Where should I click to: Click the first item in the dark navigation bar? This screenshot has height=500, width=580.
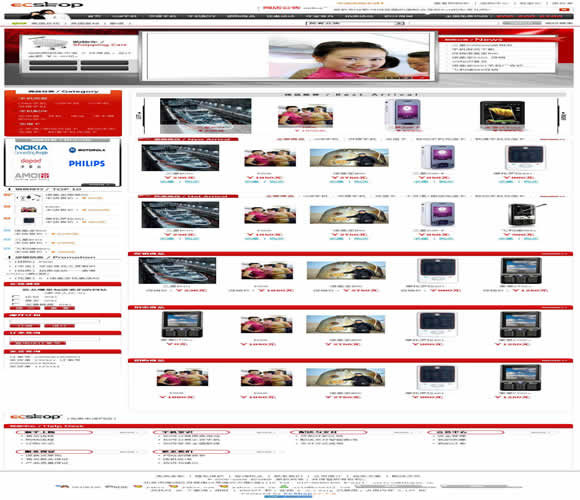(94, 17)
